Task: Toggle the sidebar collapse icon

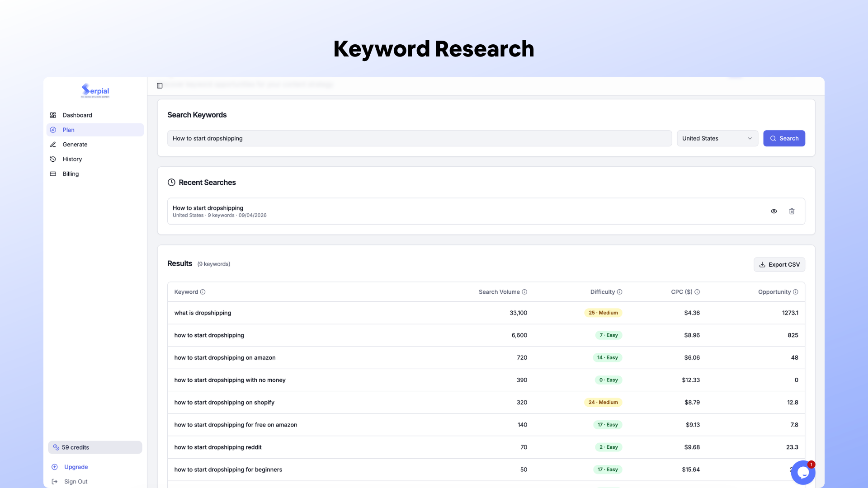Action: tap(160, 86)
